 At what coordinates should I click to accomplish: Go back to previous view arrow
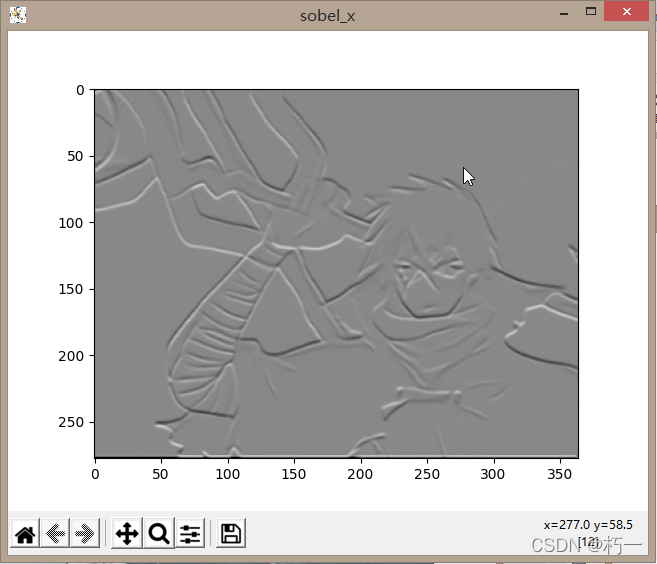click(x=55, y=534)
